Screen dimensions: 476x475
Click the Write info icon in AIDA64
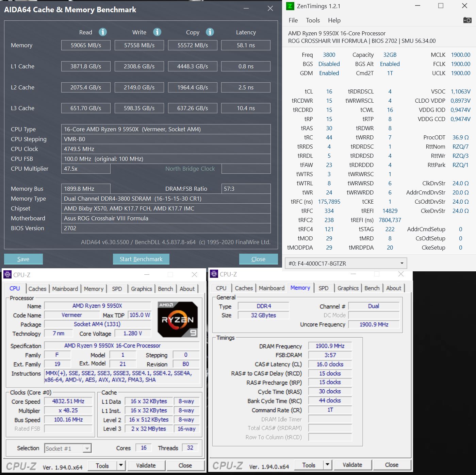coord(157,32)
